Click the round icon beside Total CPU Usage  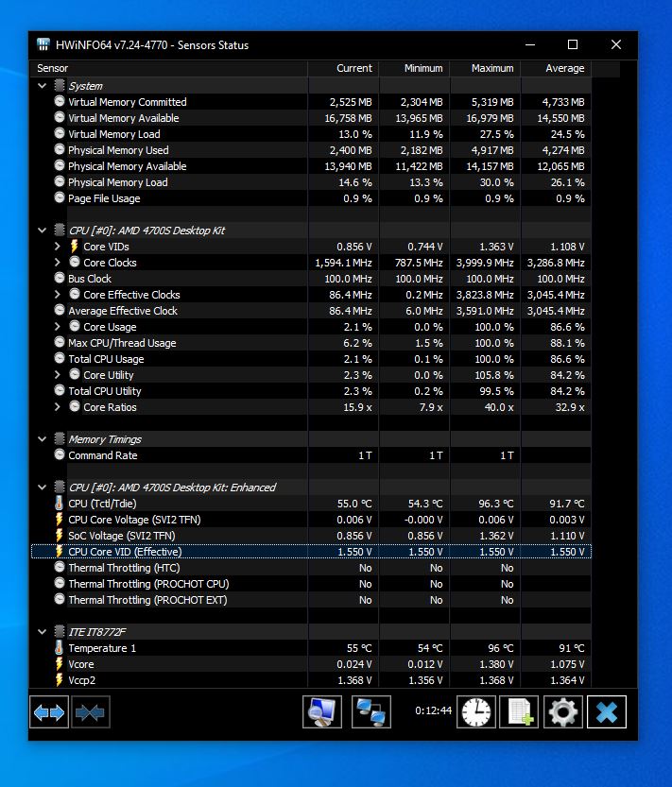click(x=60, y=358)
